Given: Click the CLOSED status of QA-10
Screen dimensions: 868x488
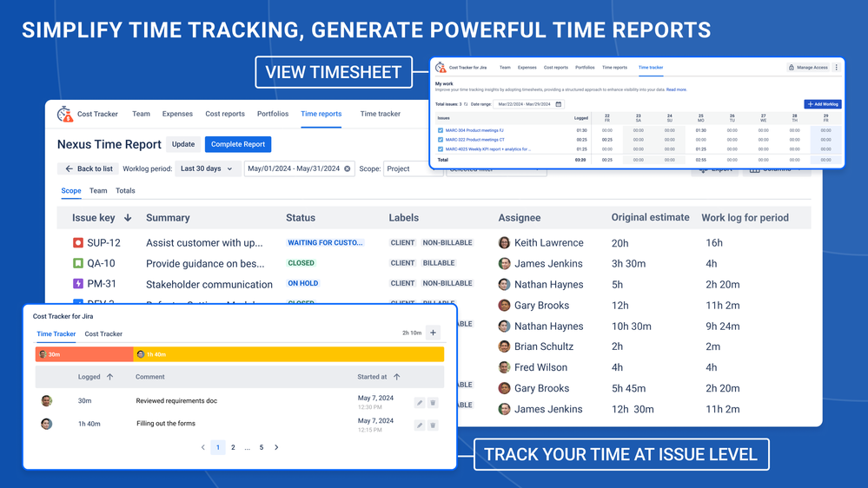Looking at the screenshot, I should coord(301,263).
